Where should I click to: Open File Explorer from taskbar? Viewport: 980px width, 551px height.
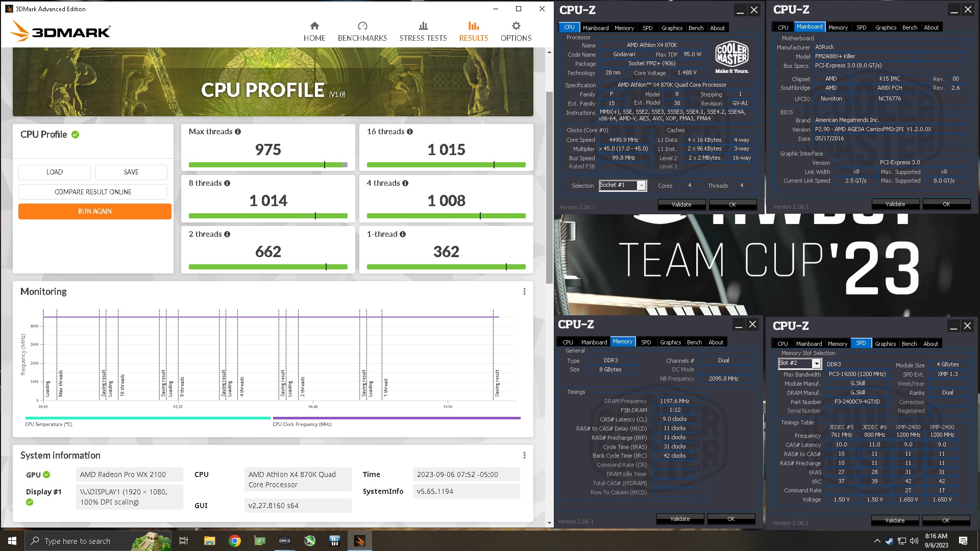209,541
